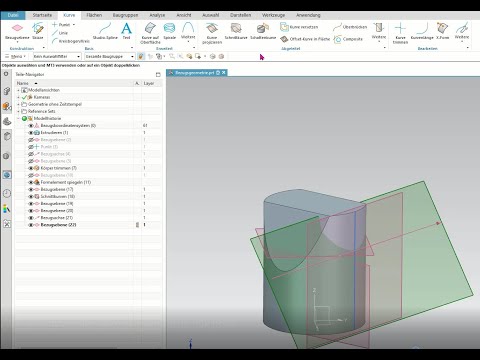Hide Körper trimmen (7) via eye icon

pyautogui.click(x=31, y=168)
